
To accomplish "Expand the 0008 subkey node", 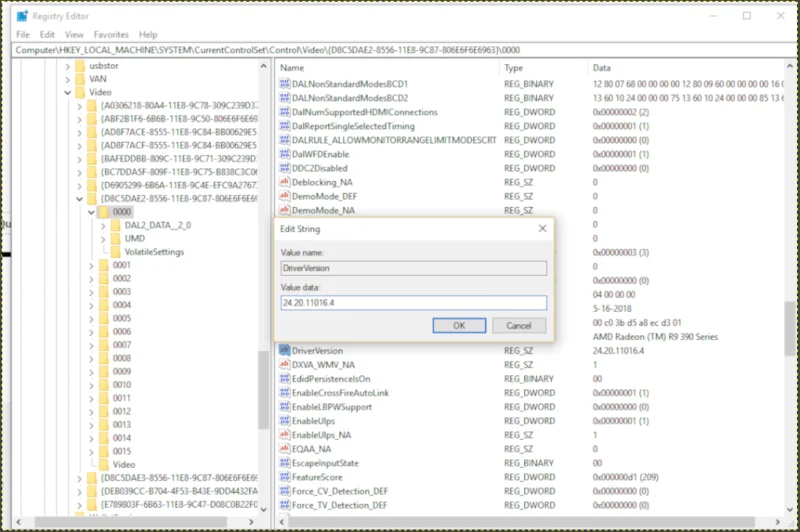I will click(91, 359).
